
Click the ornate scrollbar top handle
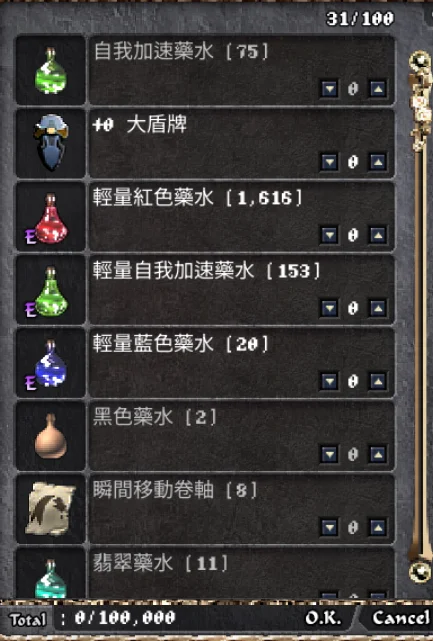click(420, 100)
